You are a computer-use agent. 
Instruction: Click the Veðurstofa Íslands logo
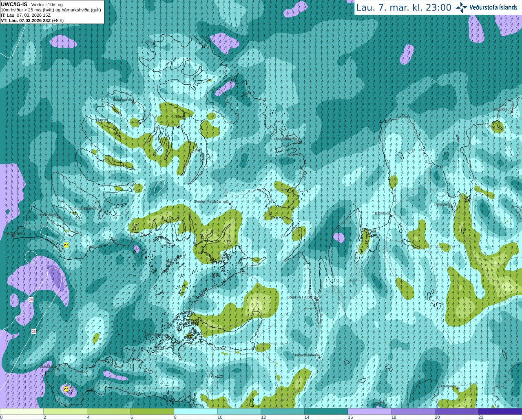click(x=487, y=7)
